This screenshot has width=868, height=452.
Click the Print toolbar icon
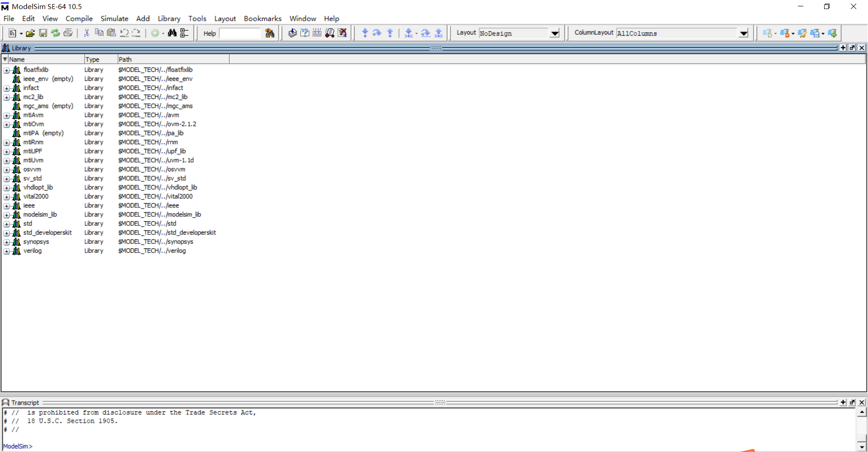click(x=68, y=33)
